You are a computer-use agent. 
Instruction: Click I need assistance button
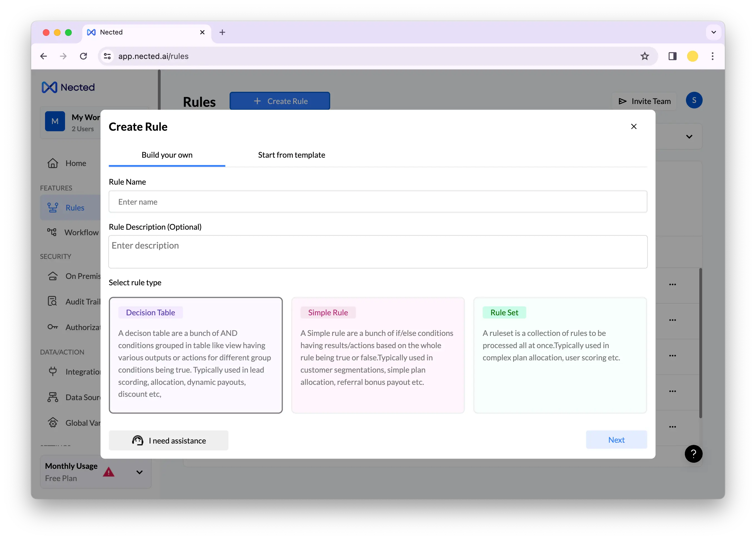[168, 440]
